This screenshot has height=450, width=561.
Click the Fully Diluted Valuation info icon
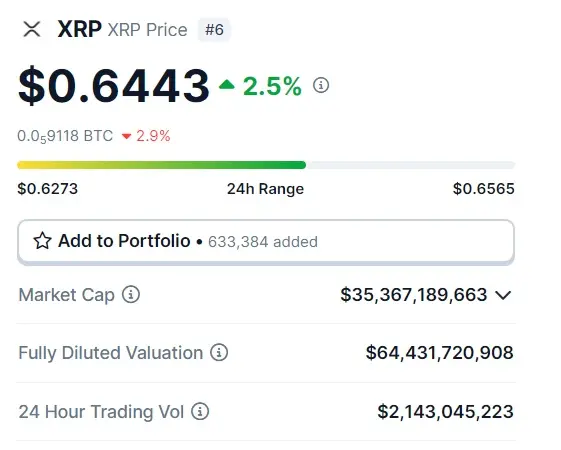coord(219,352)
